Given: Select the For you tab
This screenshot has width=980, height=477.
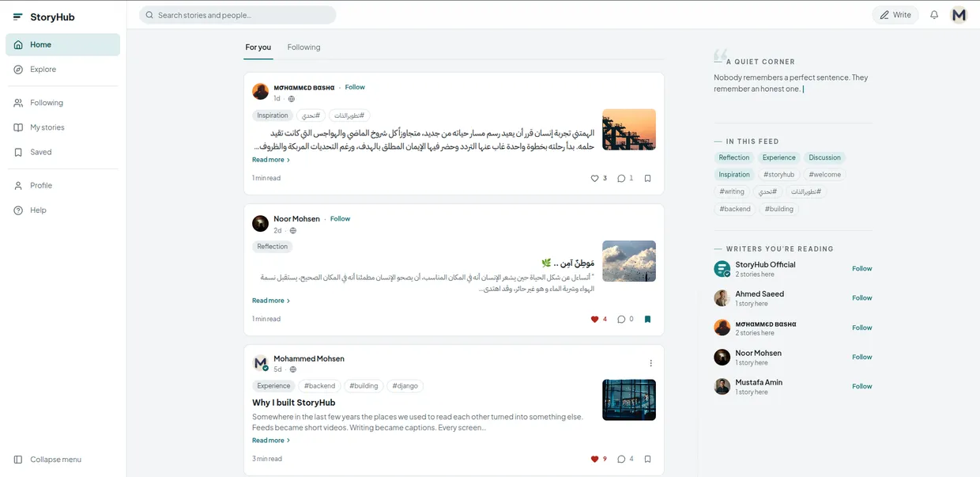Looking at the screenshot, I should click(258, 47).
